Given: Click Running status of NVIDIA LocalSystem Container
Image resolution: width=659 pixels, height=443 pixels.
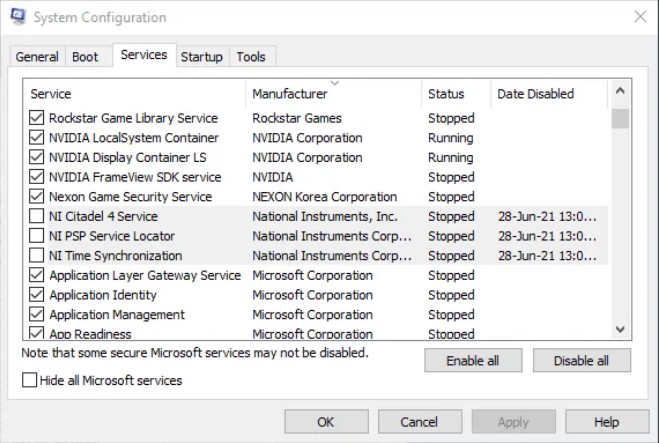Looking at the screenshot, I should pos(451,138).
